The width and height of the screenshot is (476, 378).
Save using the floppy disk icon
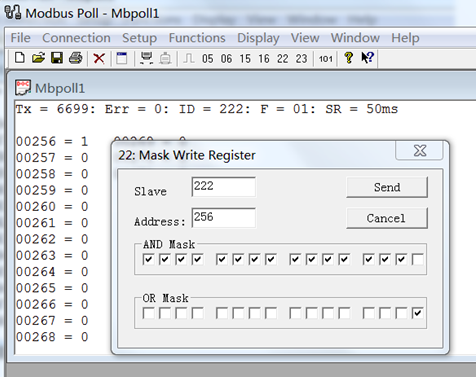(x=57, y=58)
